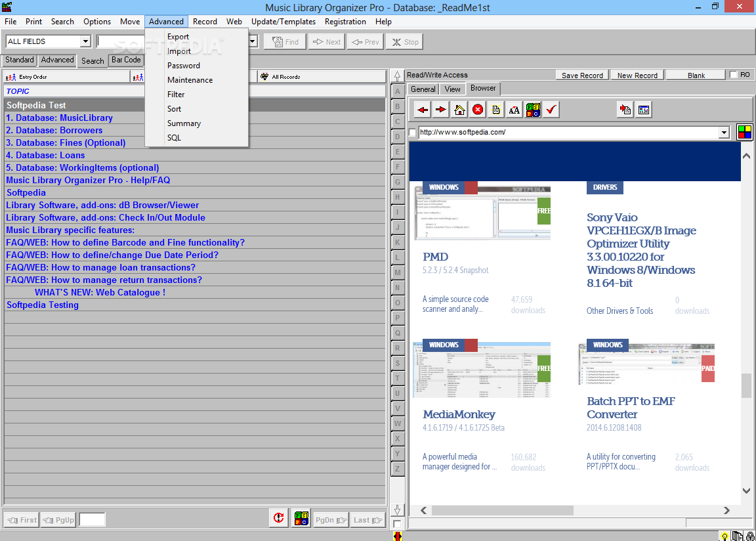Viewport: 756px width, 541px height.
Task: Click the Stop search button
Action: [405, 42]
